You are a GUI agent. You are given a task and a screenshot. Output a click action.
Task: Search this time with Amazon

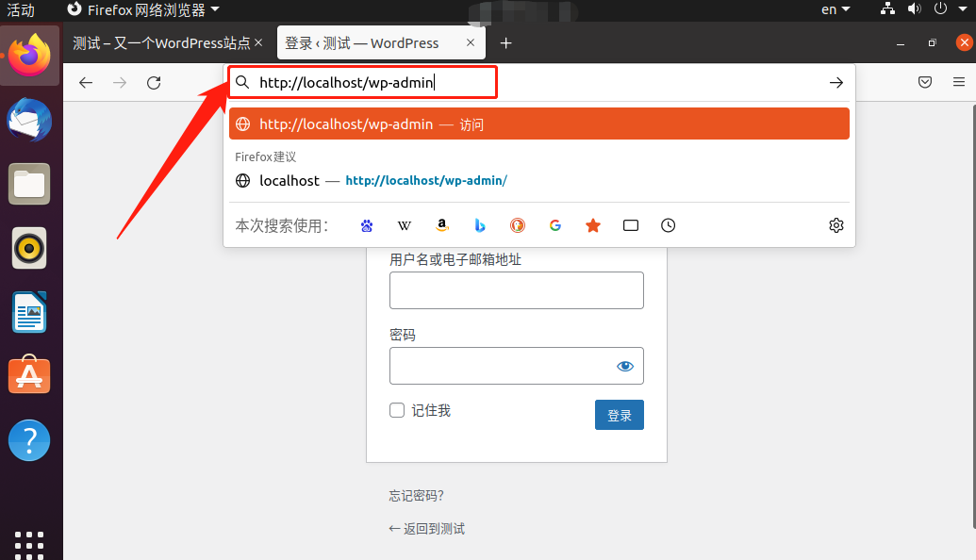click(442, 225)
